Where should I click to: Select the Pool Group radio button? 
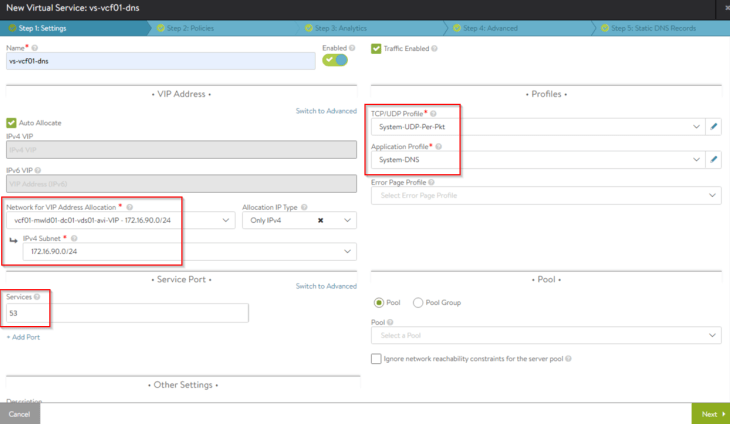pos(418,303)
